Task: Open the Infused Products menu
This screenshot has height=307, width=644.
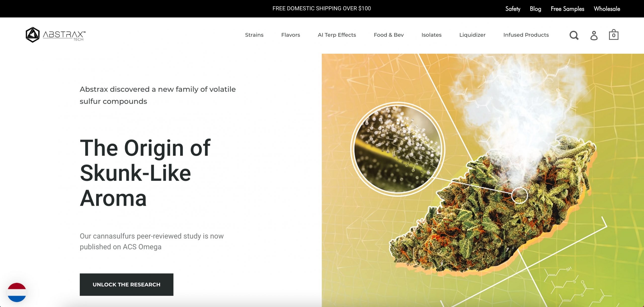Action: click(526, 35)
